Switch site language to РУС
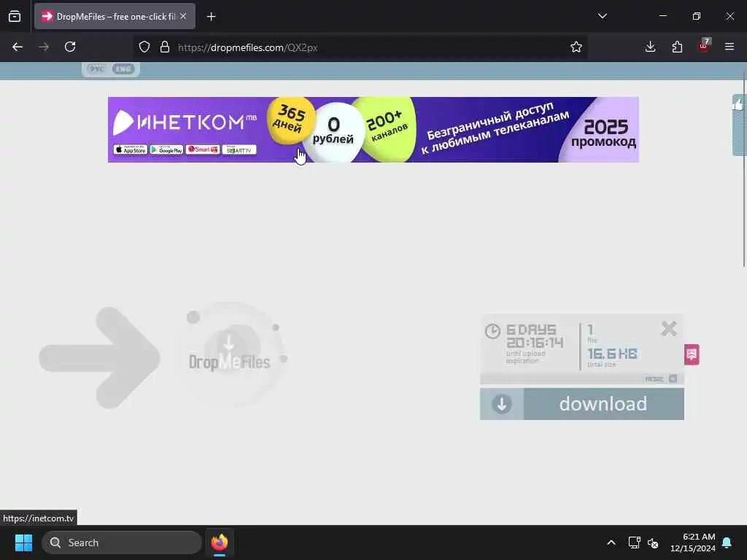Image resolution: width=747 pixels, height=560 pixels. coord(97,69)
